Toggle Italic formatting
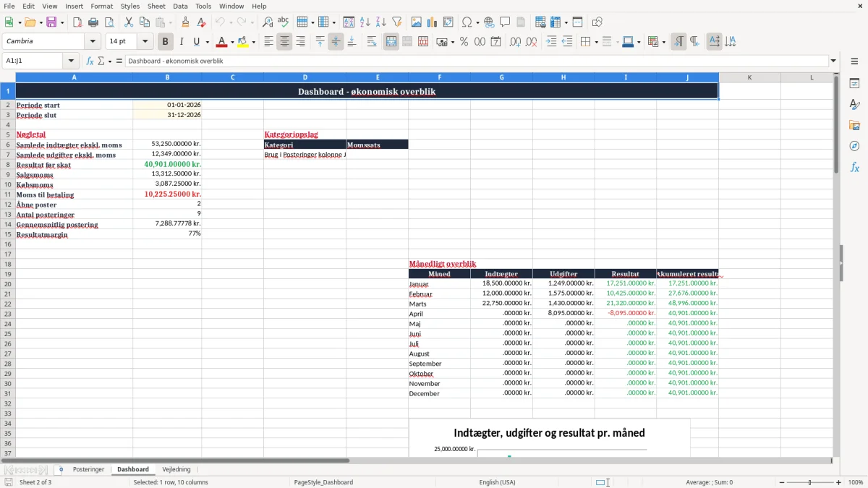868x488 pixels. (182, 42)
